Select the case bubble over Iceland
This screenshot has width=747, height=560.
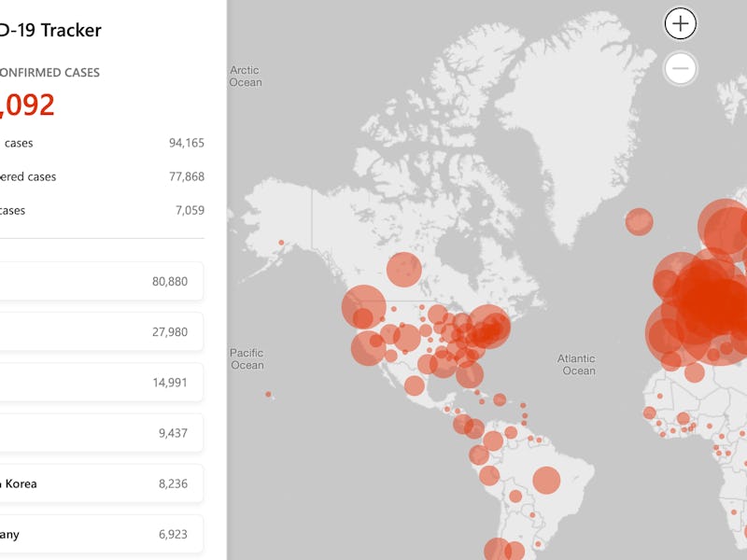coord(639,221)
